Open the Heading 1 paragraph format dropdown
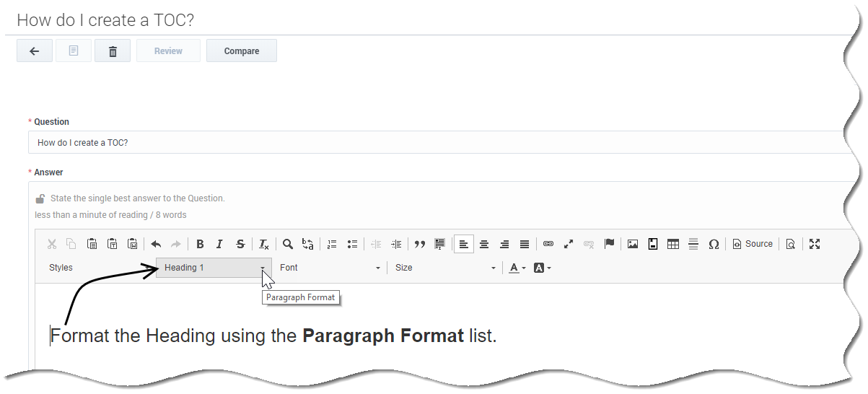 click(x=214, y=268)
